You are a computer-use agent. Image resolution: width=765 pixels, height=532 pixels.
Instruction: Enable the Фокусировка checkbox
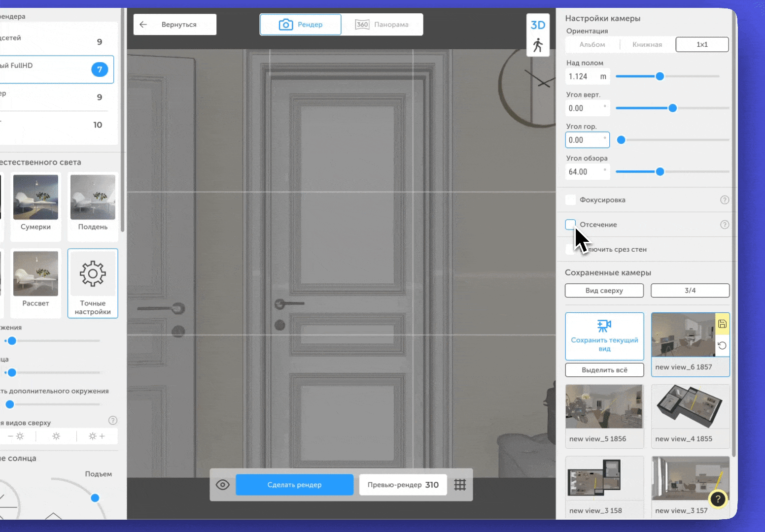570,200
